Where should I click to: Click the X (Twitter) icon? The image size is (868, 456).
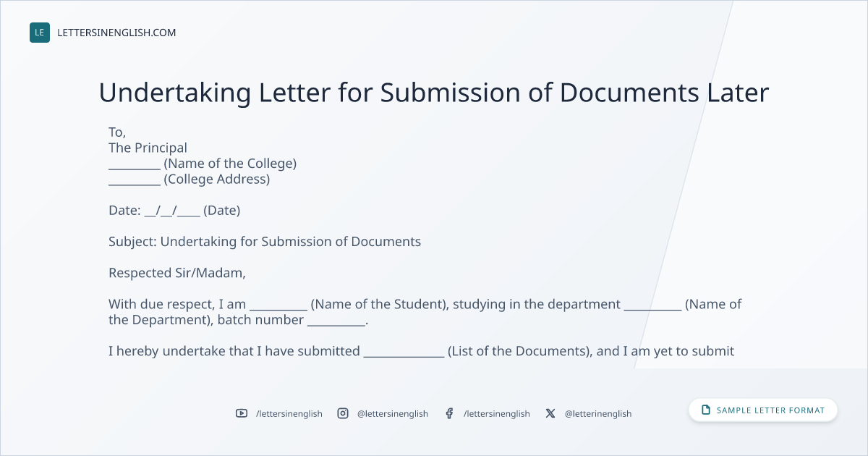pyautogui.click(x=550, y=413)
